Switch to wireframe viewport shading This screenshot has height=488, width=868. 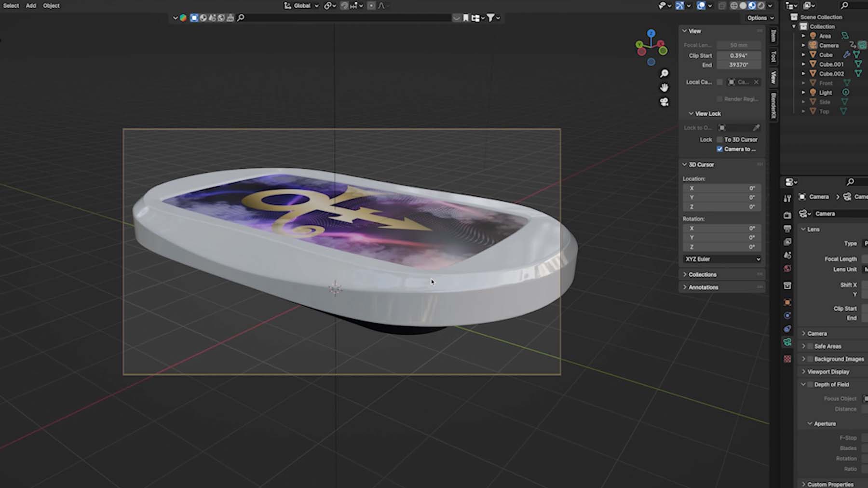(733, 6)
